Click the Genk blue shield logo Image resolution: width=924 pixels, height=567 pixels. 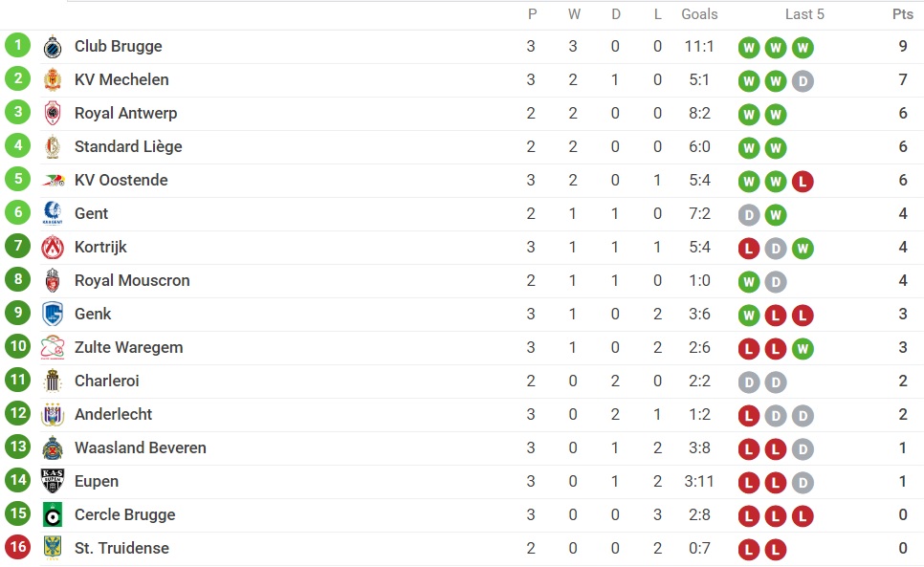point(53,314)
